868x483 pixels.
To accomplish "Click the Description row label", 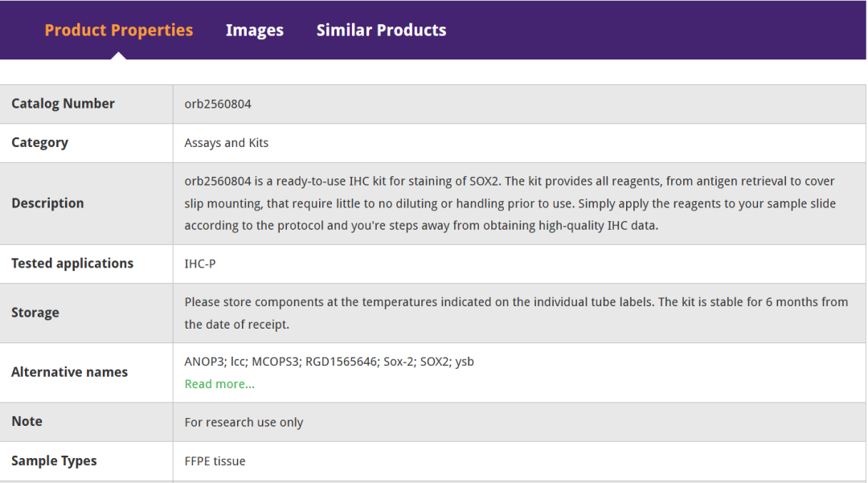I will 47,203.
